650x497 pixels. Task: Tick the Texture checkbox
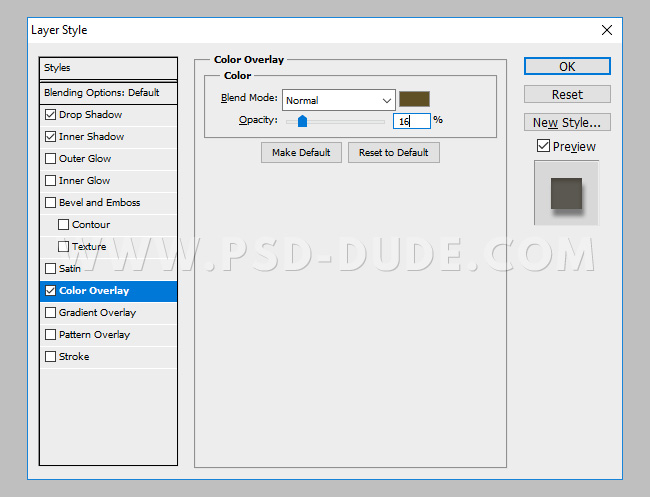[63, 246]
